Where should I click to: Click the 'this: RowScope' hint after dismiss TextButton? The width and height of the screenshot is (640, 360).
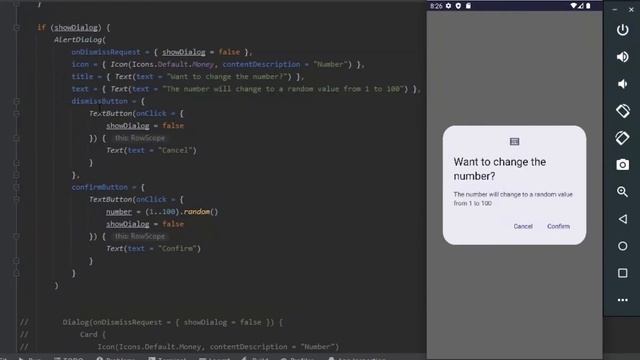click(140, 138)
